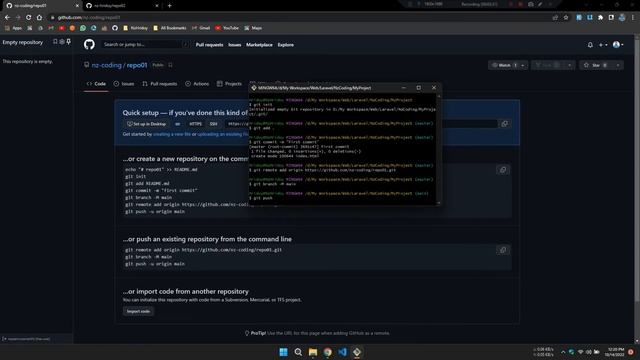Image resolution: width=640 pixels, height=360 pixels.
Task: Switch clone URL to HTTPS
Action: [x=196, y=124]
